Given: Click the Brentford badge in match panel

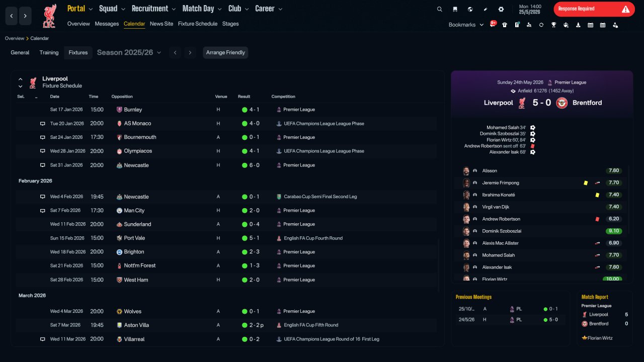Looking at the screenshot, I should click(x=562, y=103).
